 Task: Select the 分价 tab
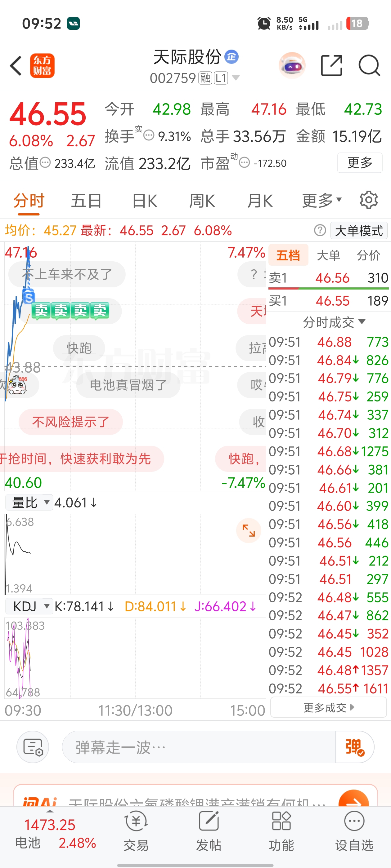(368, 255)
